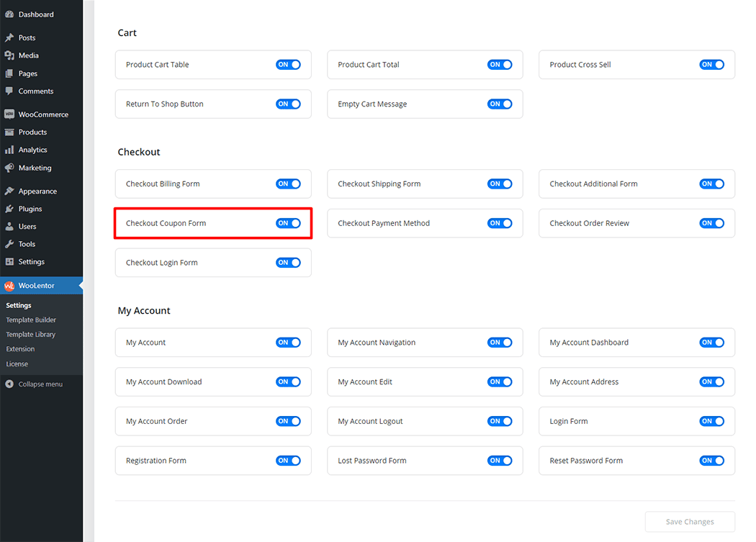Open the License submenu link
Screen dimensions: 756x542
pyautogui.click(x=17, y=364)
